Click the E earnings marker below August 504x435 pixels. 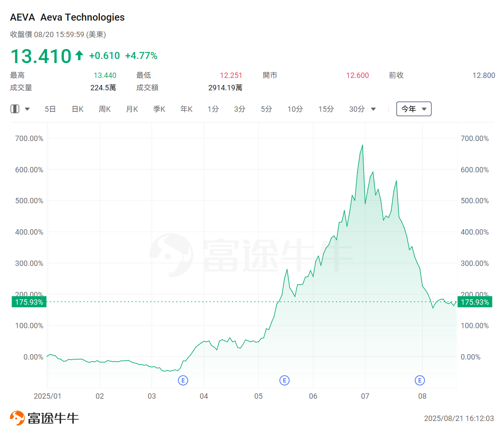pyautogui.click(x=420, y=380)
